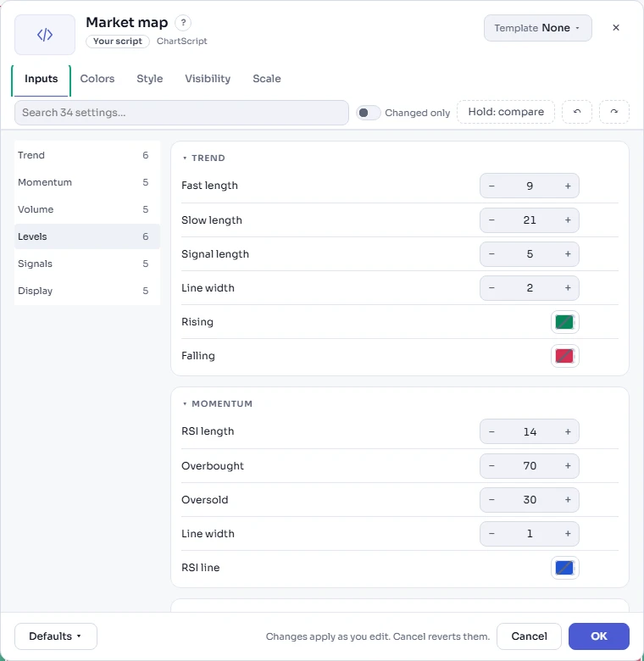Click the RSI length value 14

pyautogui.click(x=530, y=431)
